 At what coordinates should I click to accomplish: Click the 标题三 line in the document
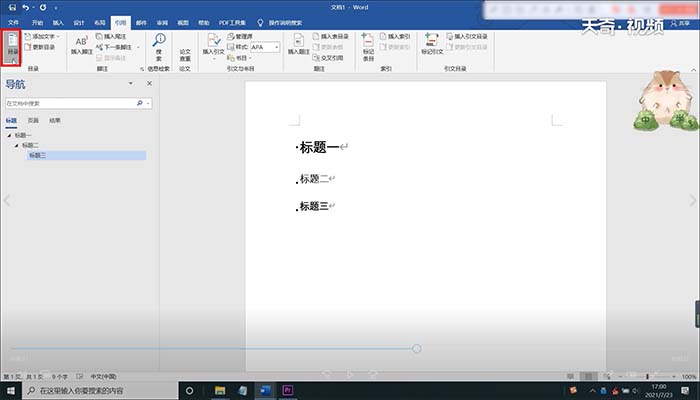coord(314,206)
